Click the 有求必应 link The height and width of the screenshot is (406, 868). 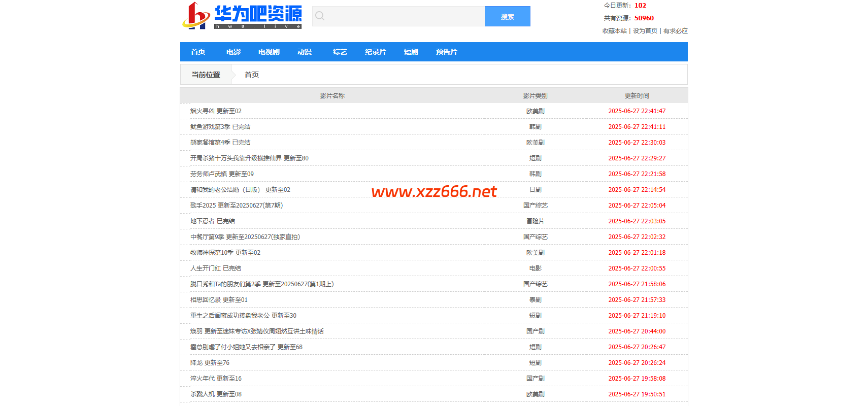676,31
